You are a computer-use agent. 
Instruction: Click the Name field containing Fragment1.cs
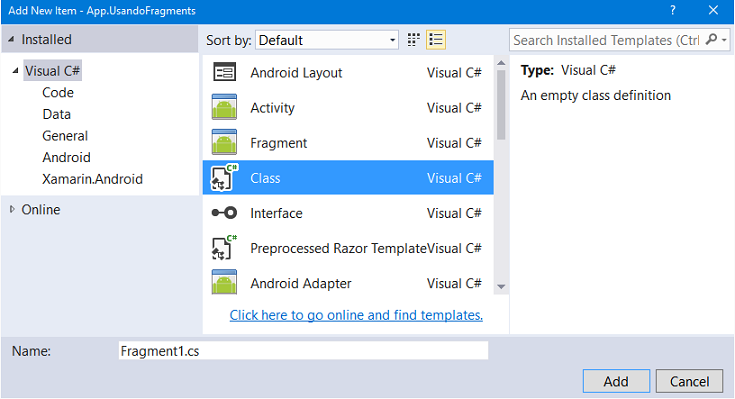click(303, 351)
